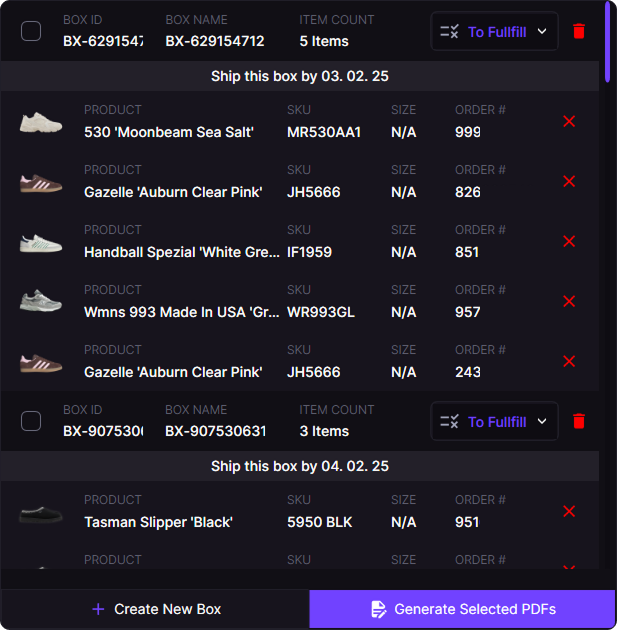Remove Handball Spezial item with red X
Image resolution: width=617 pixels, height=630 pixels.
pyautogui.click(x=569, y=241)
